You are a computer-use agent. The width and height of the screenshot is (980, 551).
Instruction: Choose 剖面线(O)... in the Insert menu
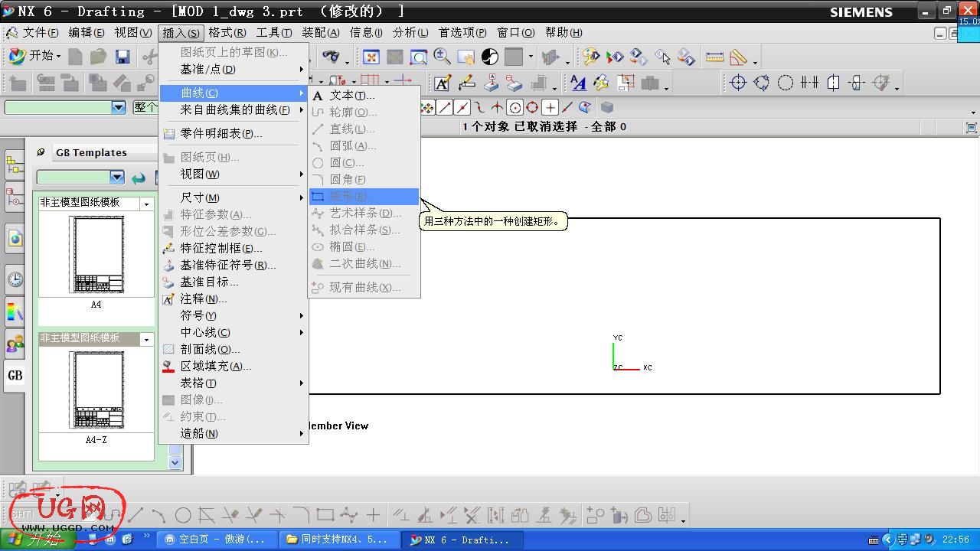[233, 350]
